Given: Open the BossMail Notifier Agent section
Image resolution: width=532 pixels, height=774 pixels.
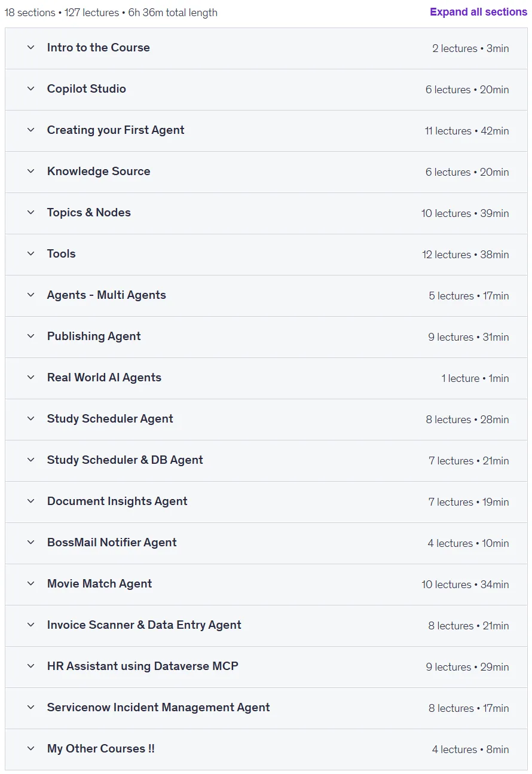Looking at the screenshot, I should point(266,543).
